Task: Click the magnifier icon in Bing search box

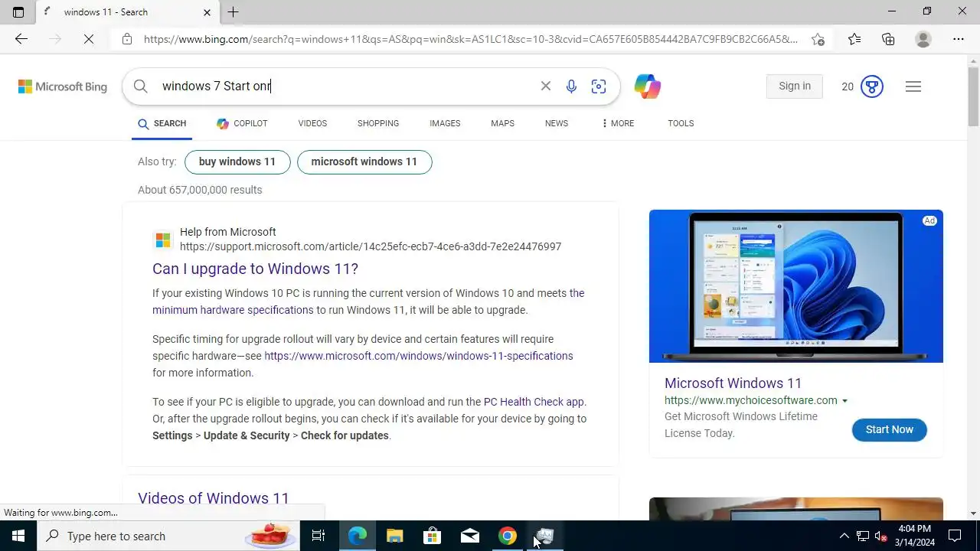Action: click(140, 86)
